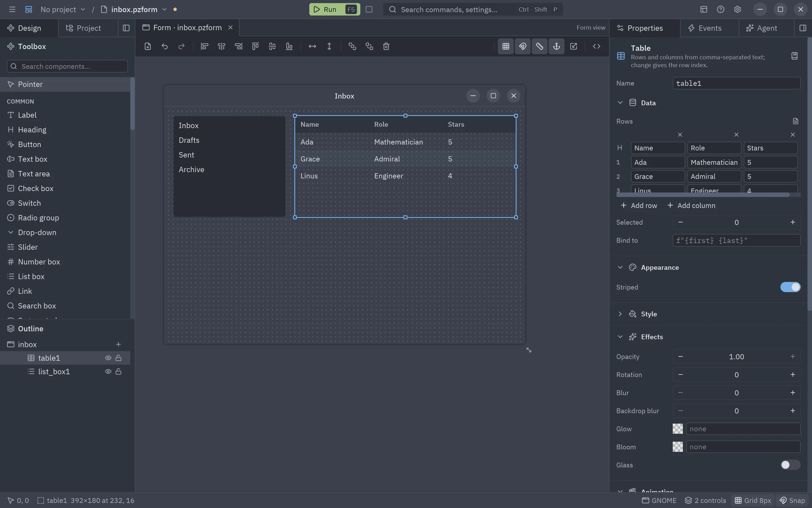Open settings gear in title bar
The height and width of the screenshot is (508, 812).
pyautogui.click(x=737, y=9)
